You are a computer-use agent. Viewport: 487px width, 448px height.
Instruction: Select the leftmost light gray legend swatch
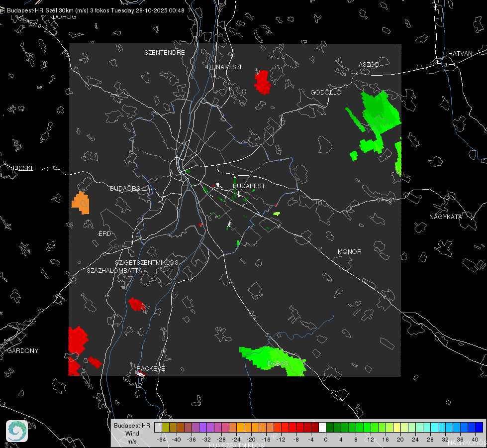point(158,428)
